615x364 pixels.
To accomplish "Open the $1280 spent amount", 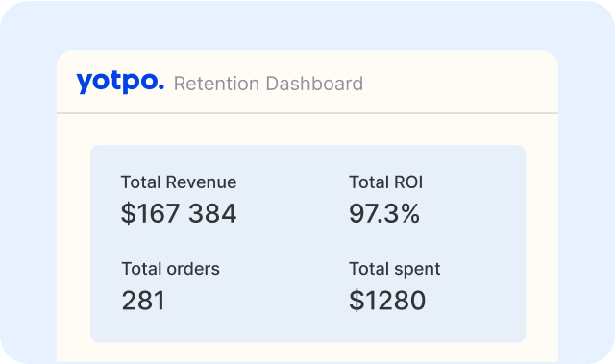I will coord(387,301).
